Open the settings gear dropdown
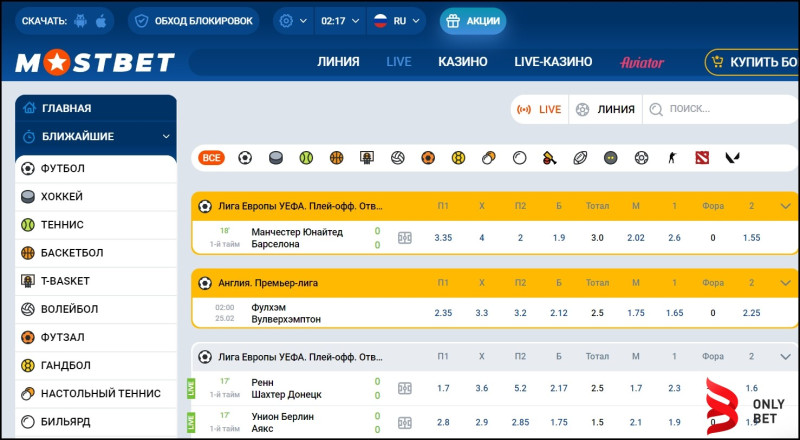800x440 pixels. (x=291, y=21)
